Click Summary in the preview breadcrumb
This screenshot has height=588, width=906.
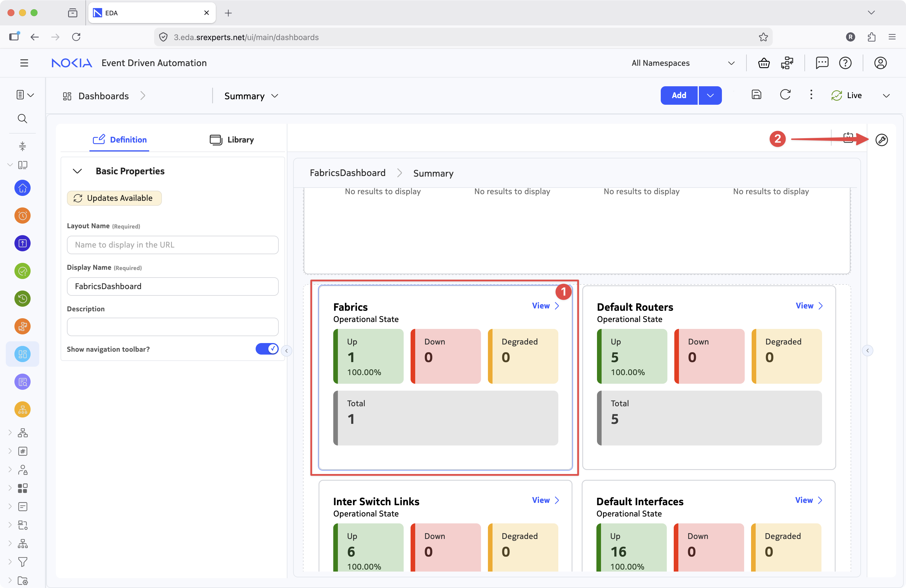point(433,174)
